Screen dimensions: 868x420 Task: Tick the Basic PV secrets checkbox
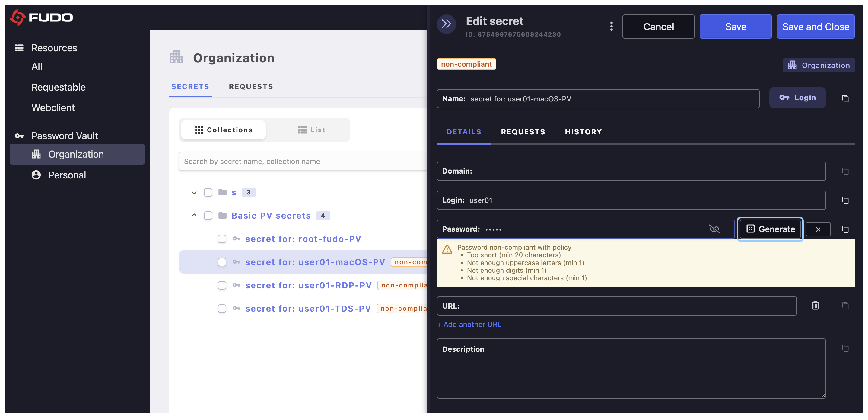coord(208,216)
